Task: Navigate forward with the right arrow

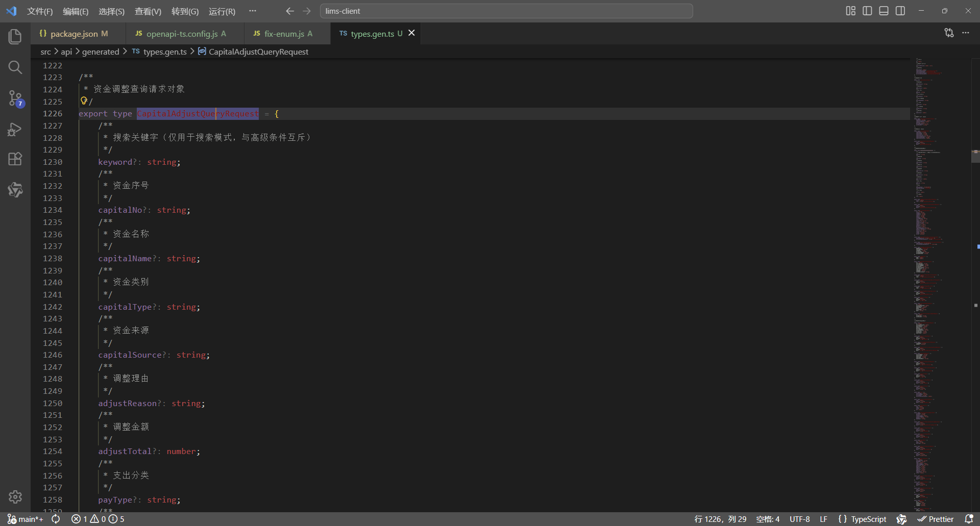Action: point(307,11)
